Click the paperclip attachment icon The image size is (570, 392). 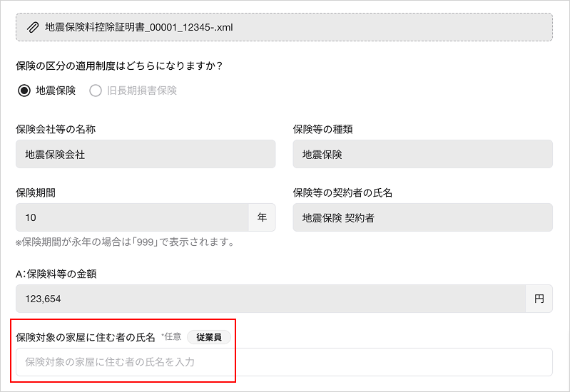(32, 28)
